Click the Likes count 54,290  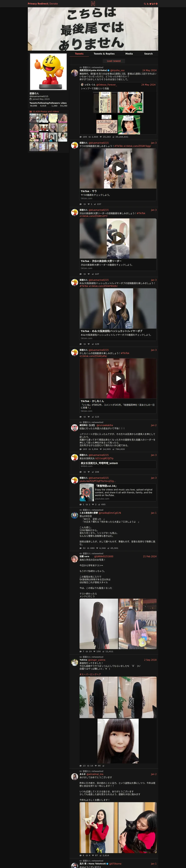click(63, 106)
